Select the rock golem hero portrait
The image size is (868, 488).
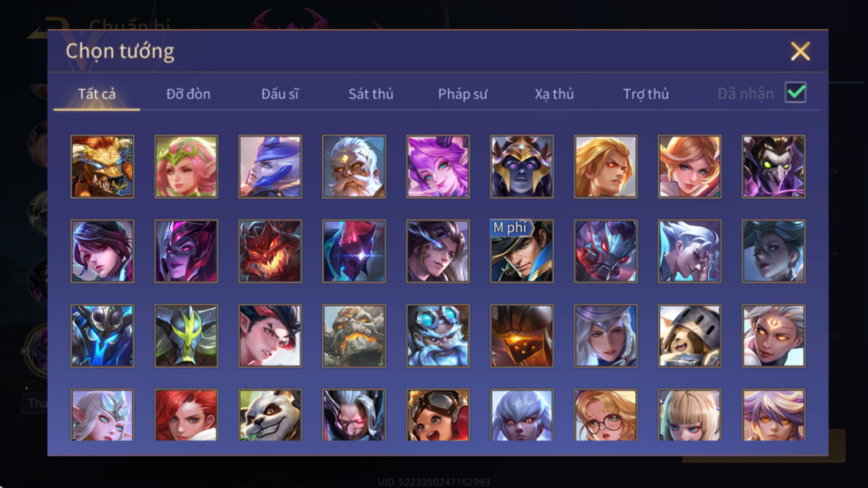pos(354,336)
